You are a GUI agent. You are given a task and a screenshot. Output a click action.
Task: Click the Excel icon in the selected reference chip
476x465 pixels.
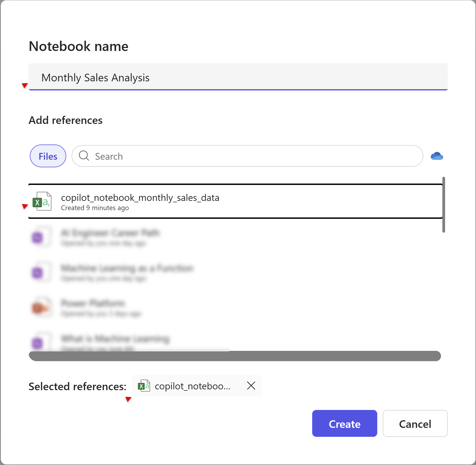tap(144, 386)
